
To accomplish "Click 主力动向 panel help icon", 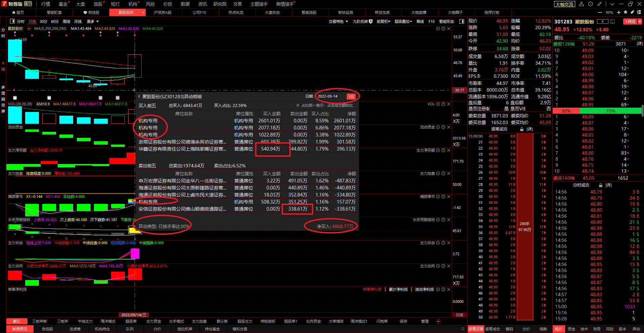I will point(443,266).
